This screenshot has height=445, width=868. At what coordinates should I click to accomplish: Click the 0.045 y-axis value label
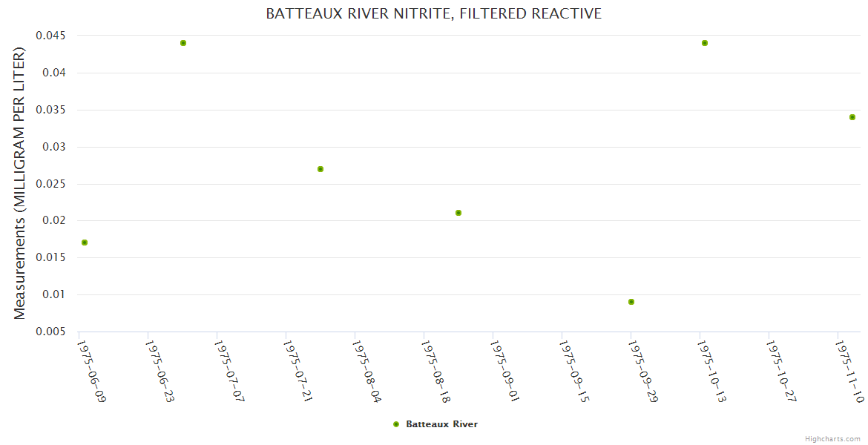coord(50,36)
